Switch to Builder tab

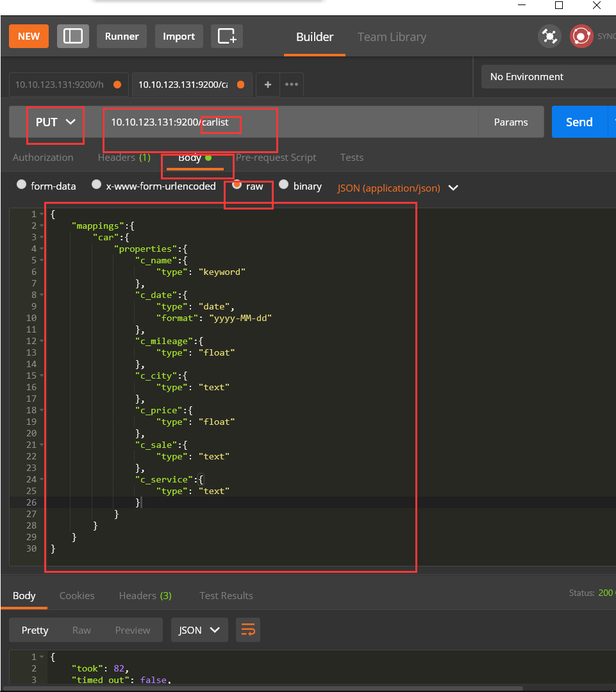pos(314,37)
